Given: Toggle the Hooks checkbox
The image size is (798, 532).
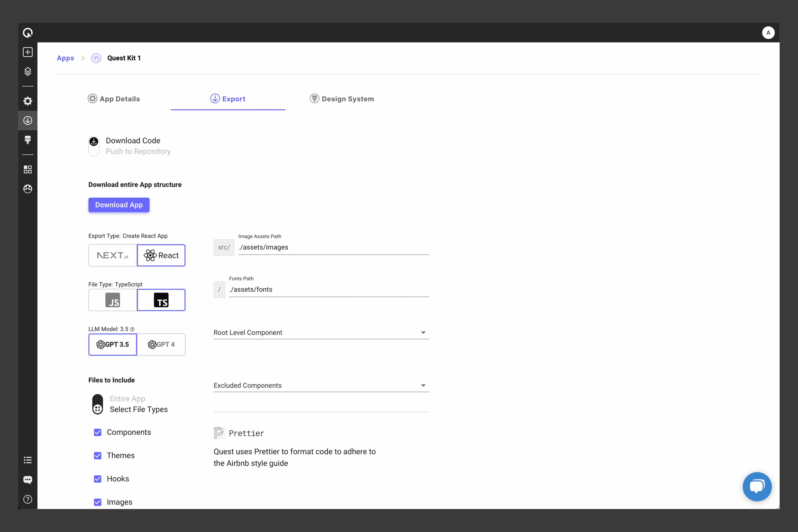Looking at the screenshot, I should 98,479.
